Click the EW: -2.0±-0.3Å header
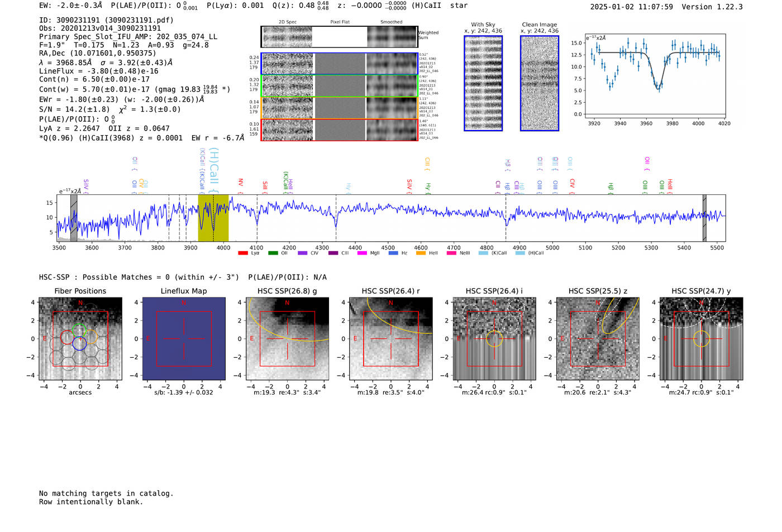Viewport: 782px width, 532px height. pyautogui.click(x=71, y=5)
